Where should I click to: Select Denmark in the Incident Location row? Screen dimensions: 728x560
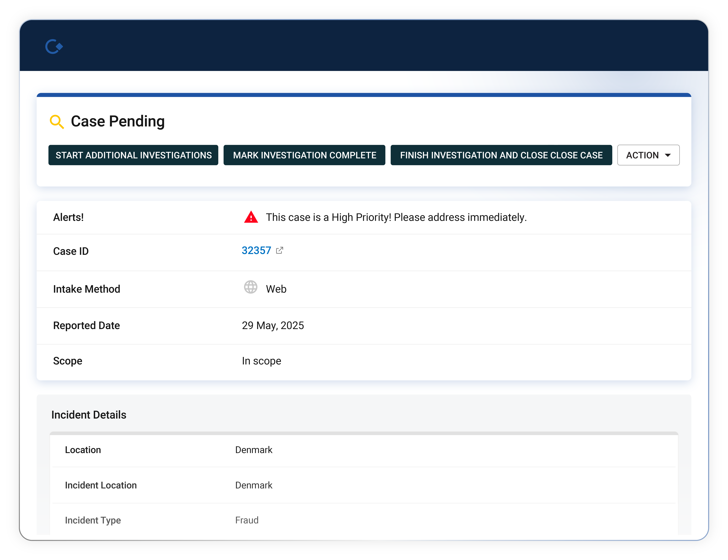254,485
